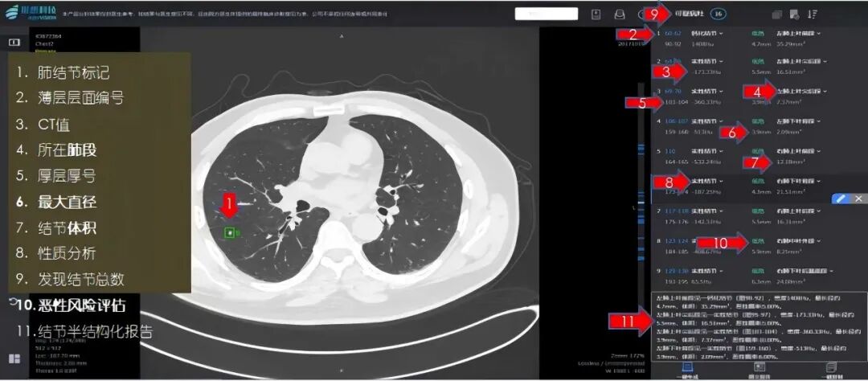This screenshot has height=381, width=868.
Task: Click the grid icon at bottom of left sidebar
Action: click(14, 358)
